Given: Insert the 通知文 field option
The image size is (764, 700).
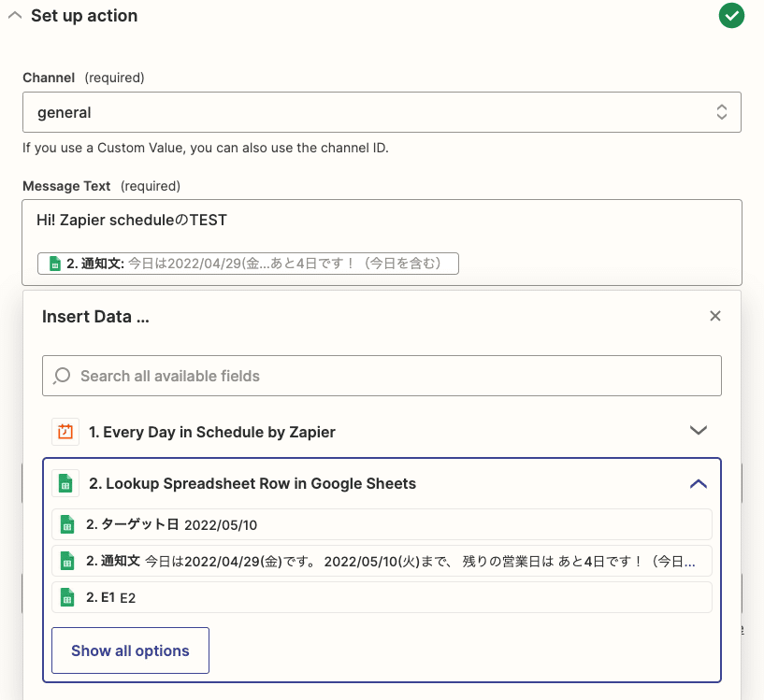Looking at the screenshot, I should tap(382, 561).
